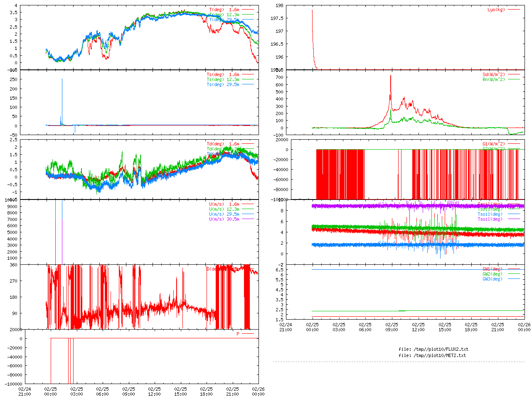Click the 'Lys(kg)' legend label
The height and width of the screenshot is (399, 532).
(496, 10)
